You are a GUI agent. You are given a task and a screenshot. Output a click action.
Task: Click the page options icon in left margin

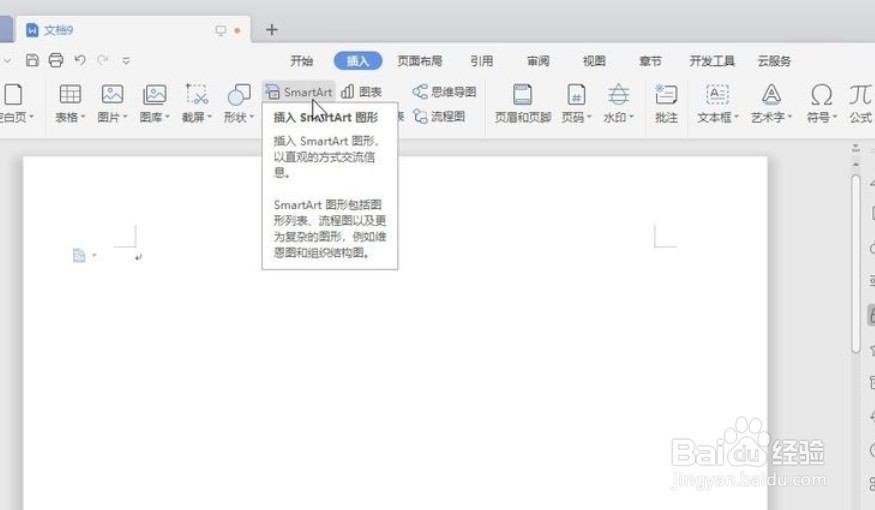(x=79, y=256)
